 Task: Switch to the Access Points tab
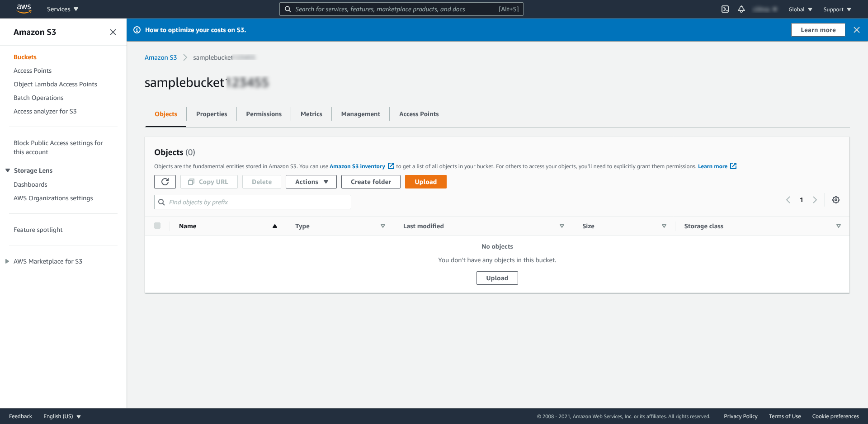pos(419,114)
